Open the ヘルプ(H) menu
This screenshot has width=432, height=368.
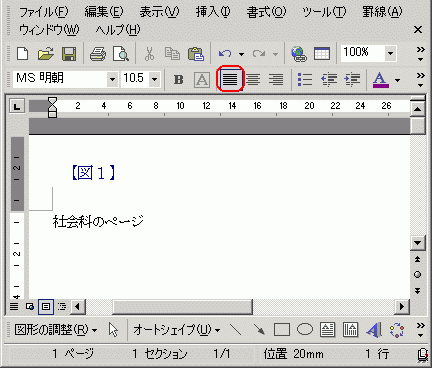click(x=118, y=30)
